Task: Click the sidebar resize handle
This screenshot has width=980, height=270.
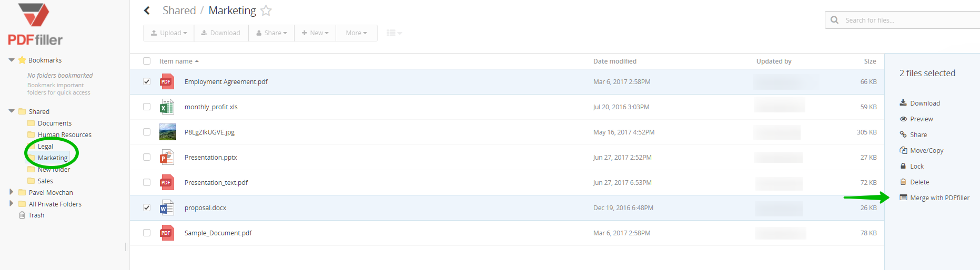Action: coord(126,246)
